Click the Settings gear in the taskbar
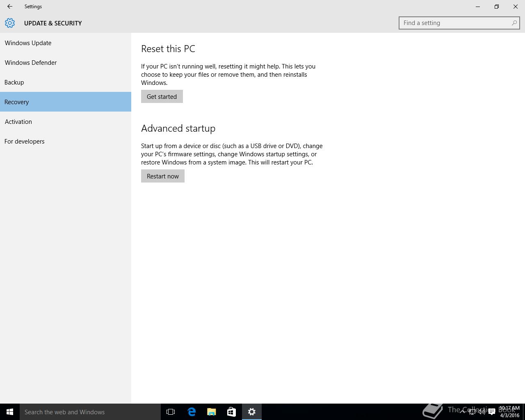 pyautogui.click(x=252, y=412)
